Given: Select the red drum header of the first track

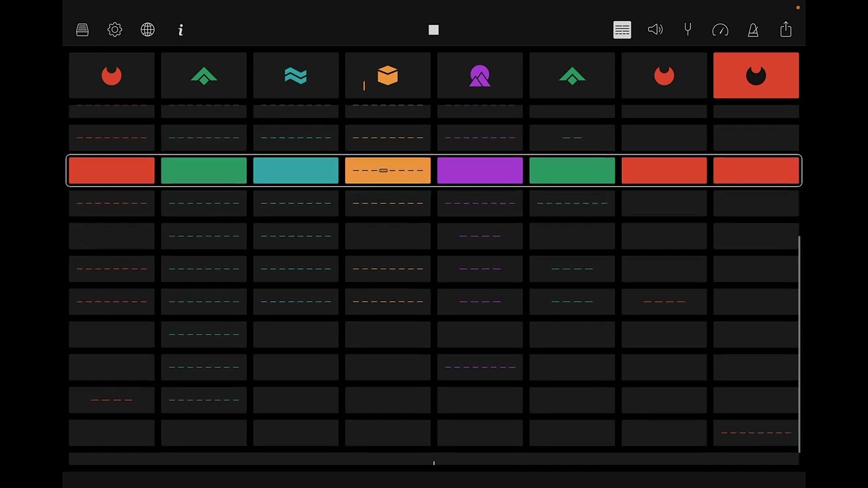Looking at the screenshot, I should click(112, 75).
